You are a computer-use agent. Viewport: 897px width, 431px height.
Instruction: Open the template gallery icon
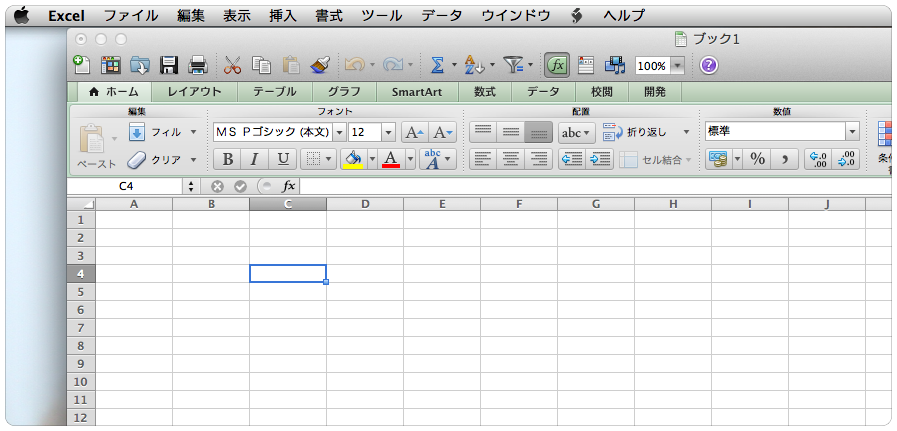[x=111, y=65]
